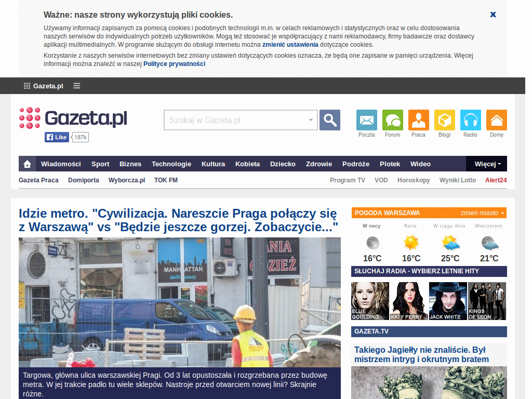The image size is (532, 399).
Task: Click the evening cloudy moon weather icon
Action: tap(489, 243)
